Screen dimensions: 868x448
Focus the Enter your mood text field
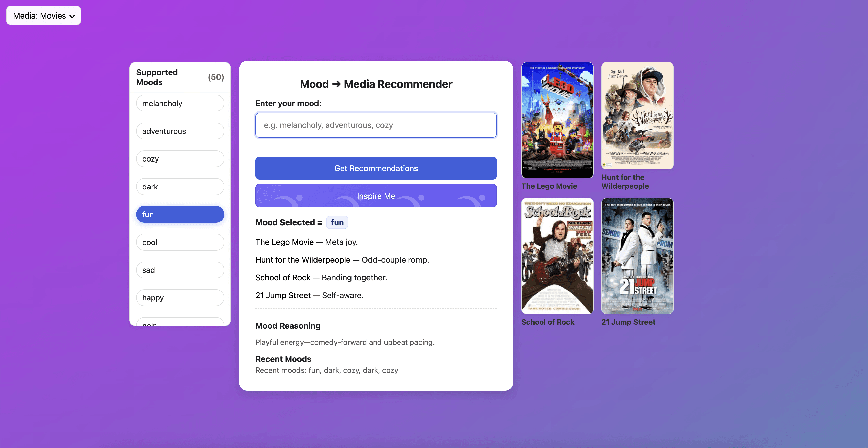[376, 125]
